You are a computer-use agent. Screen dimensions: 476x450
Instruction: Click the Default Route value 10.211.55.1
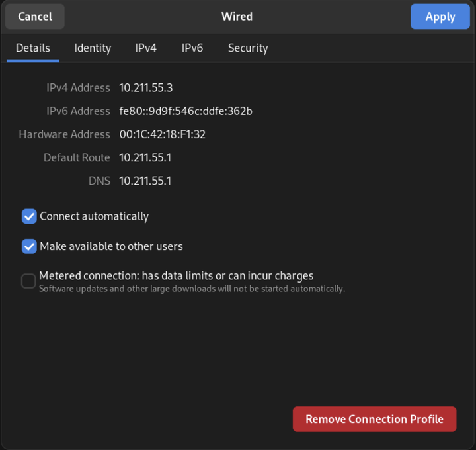(145, 157)
